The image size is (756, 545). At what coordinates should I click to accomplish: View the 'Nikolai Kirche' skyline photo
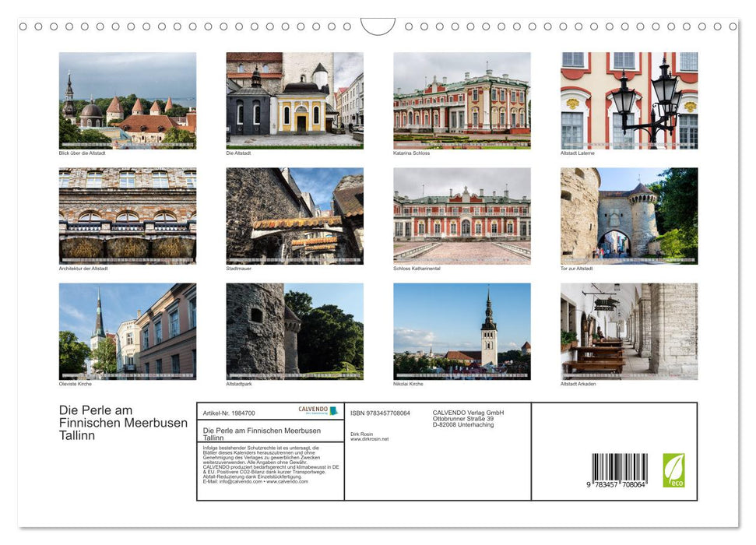(x=461, y=332)
